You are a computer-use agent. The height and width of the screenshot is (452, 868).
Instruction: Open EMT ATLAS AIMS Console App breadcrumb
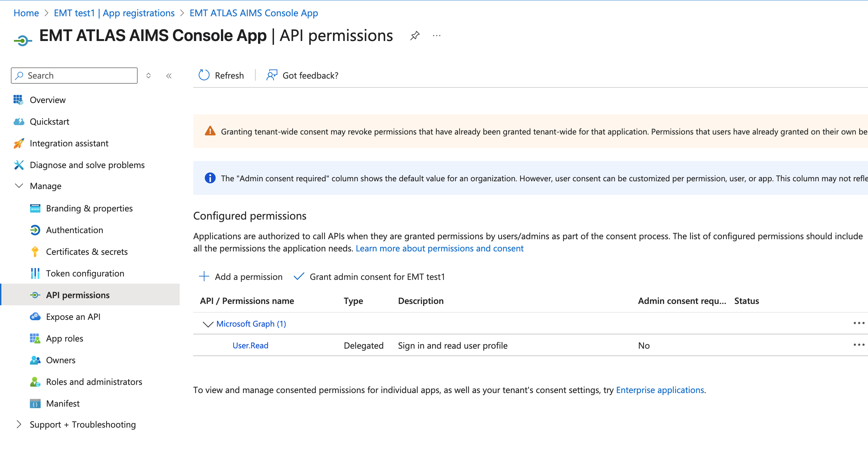click(x=254, y=13)
